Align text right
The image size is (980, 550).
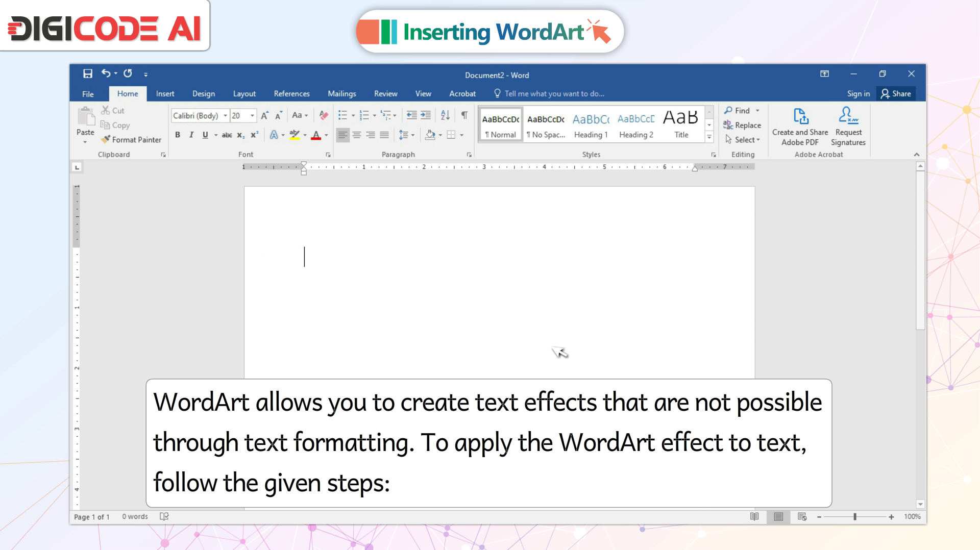[x=371, y=135]
